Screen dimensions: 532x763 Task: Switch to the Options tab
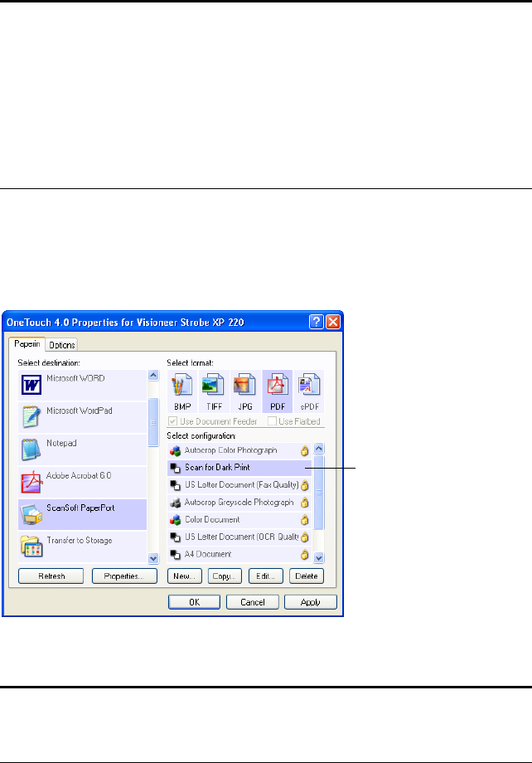click(x=62, y=345)
